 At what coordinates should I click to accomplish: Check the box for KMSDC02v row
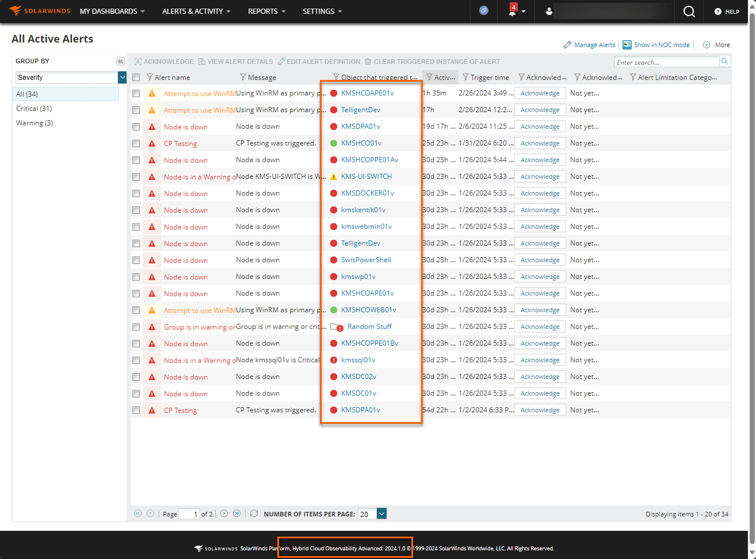(x=136, y=377)
